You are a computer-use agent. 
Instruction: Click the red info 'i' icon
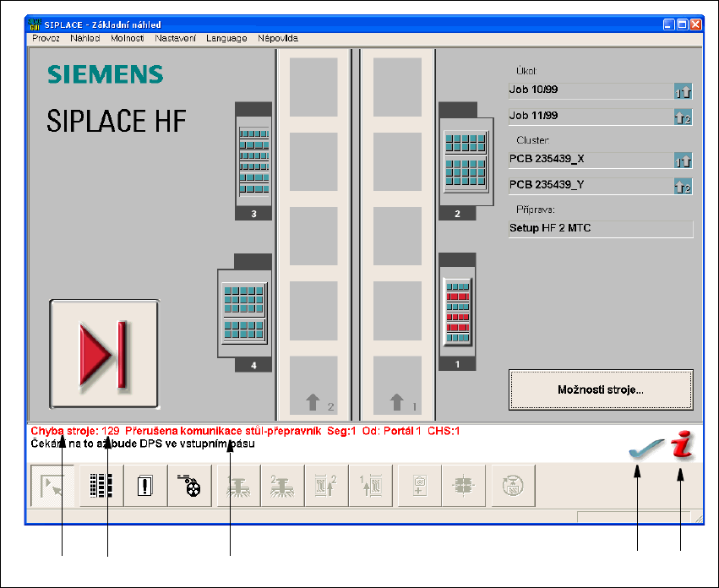point(681,446)
